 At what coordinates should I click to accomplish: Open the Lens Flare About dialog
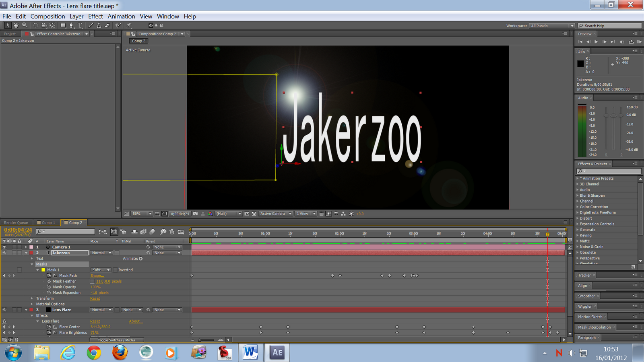[x=136, y=321]
